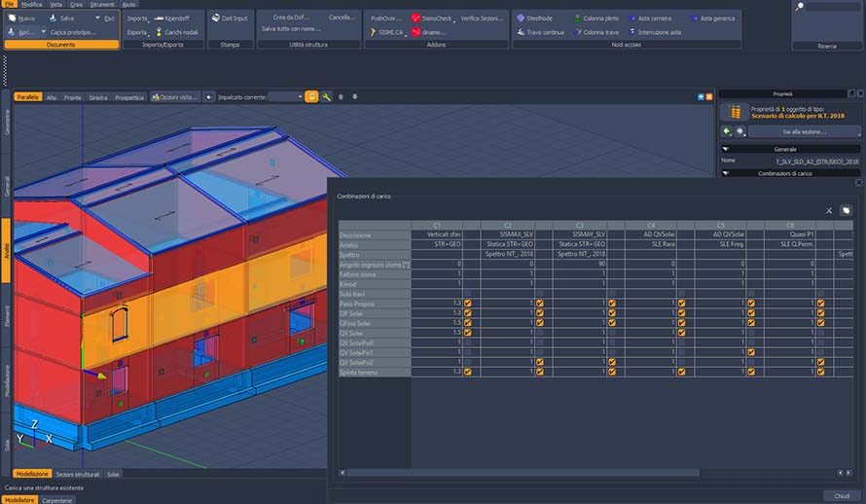Open Dati Input print icon
Image resolution: width=866 pixels, height=504 pixels.
(216, 18)
